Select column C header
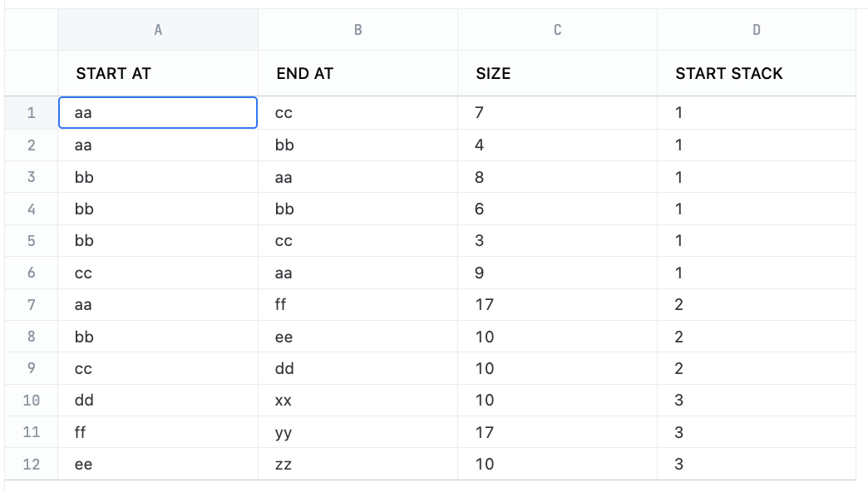 coord(557,30)
